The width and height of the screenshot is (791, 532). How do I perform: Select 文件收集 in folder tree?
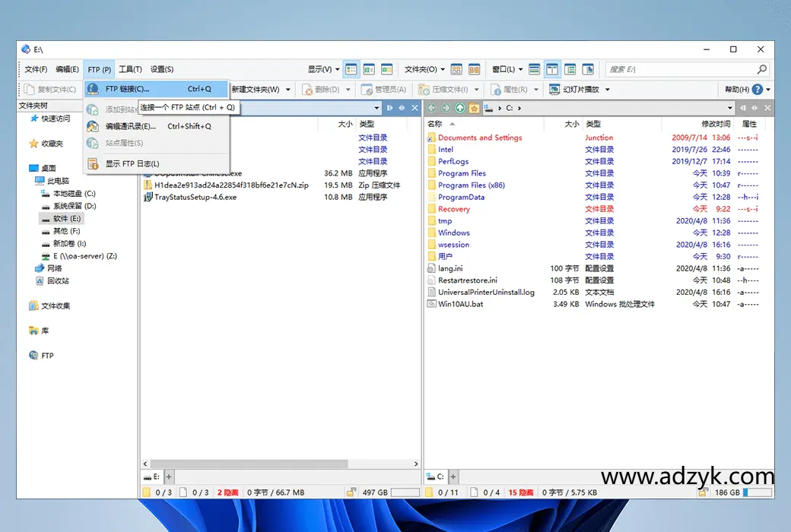click(x=50, y=306)
